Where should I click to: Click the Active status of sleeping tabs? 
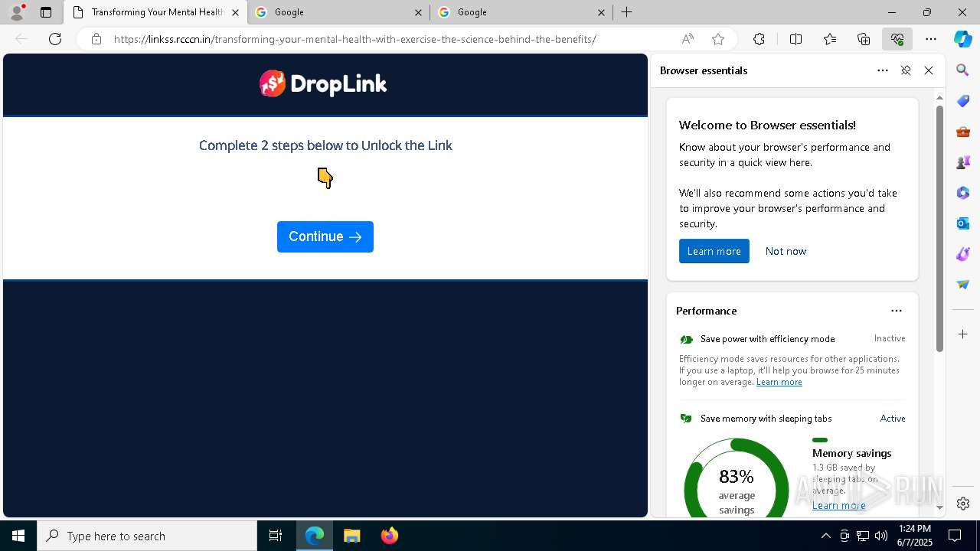(x=893, y=419)
